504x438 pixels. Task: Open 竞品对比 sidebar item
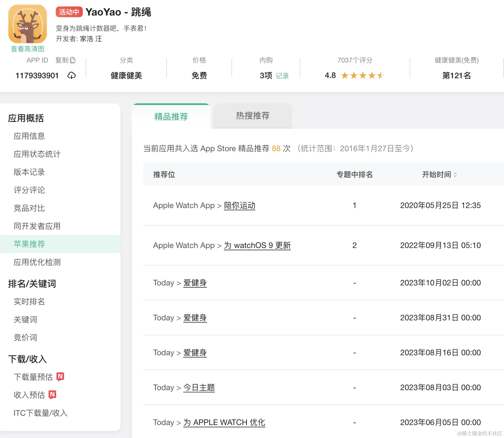[29, 208]
